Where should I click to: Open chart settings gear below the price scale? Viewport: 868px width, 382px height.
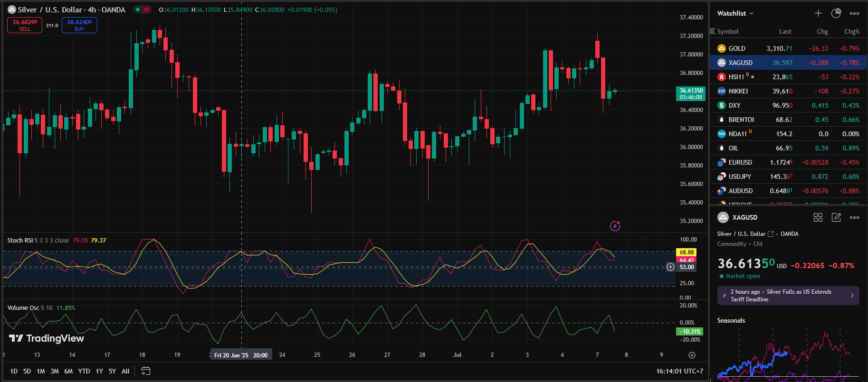[692, 355]
